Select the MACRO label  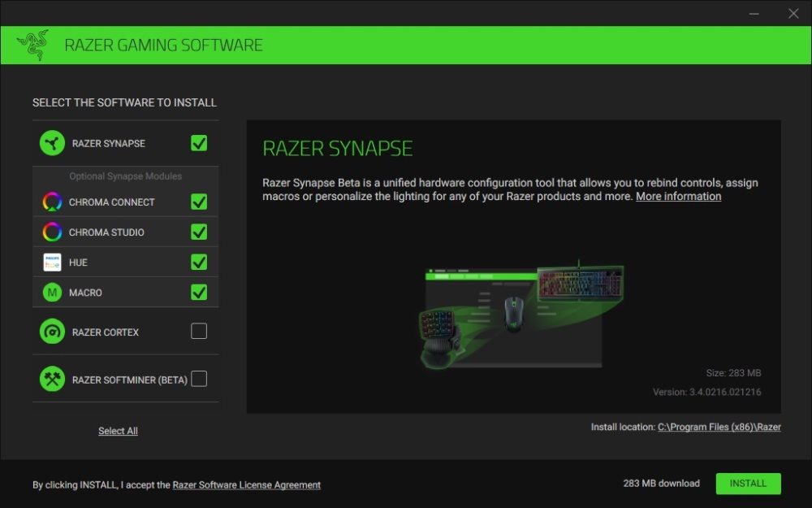85,293
